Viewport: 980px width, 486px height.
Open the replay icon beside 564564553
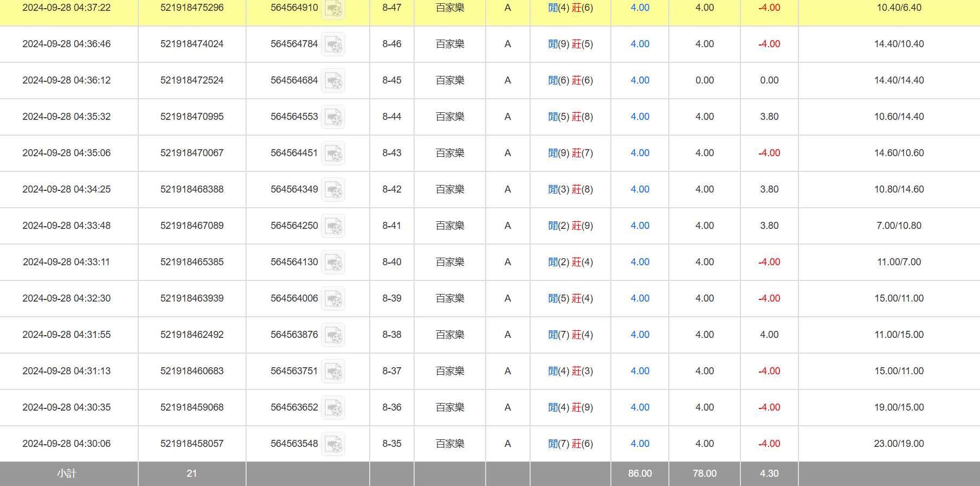click(333, 117)
